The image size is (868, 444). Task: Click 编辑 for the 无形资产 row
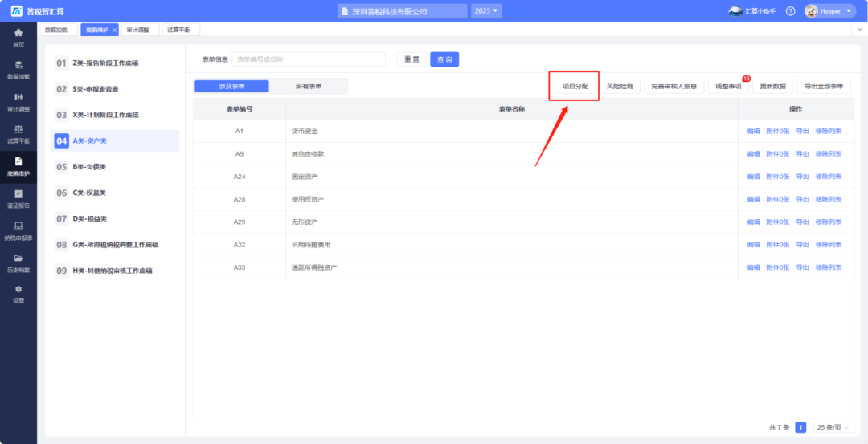coord(753,222)
